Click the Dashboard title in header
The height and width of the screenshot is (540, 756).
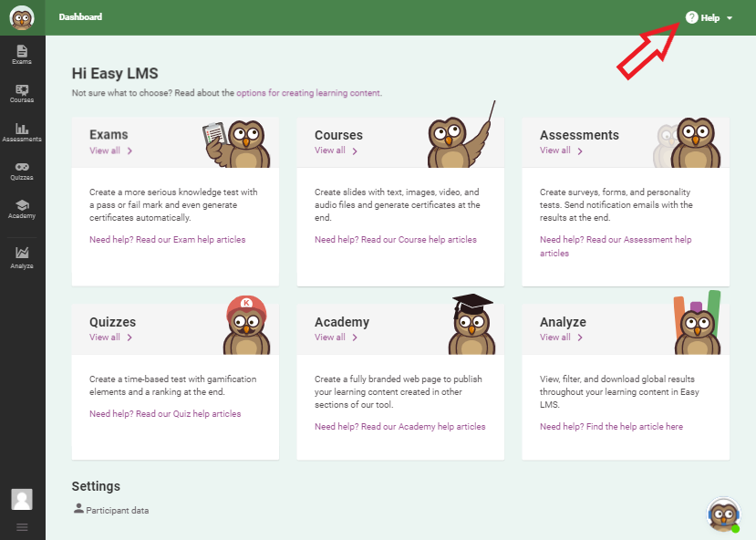point(80,16)
